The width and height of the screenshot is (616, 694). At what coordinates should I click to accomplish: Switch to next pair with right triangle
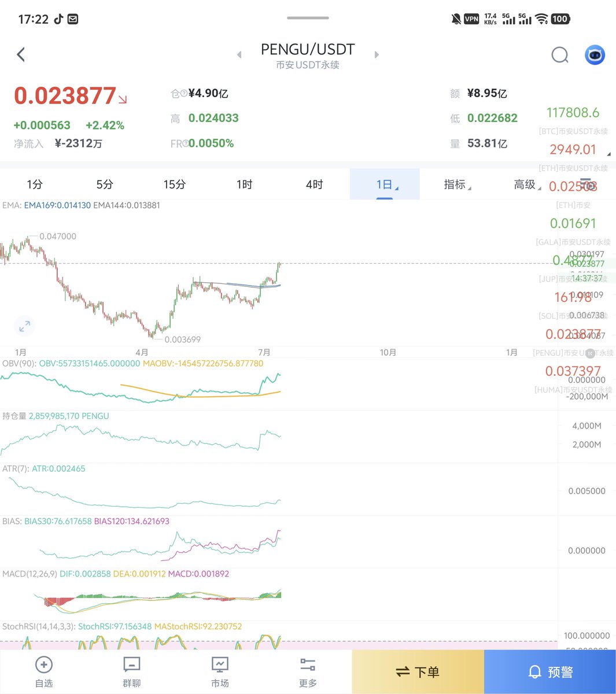pos(377,55)
